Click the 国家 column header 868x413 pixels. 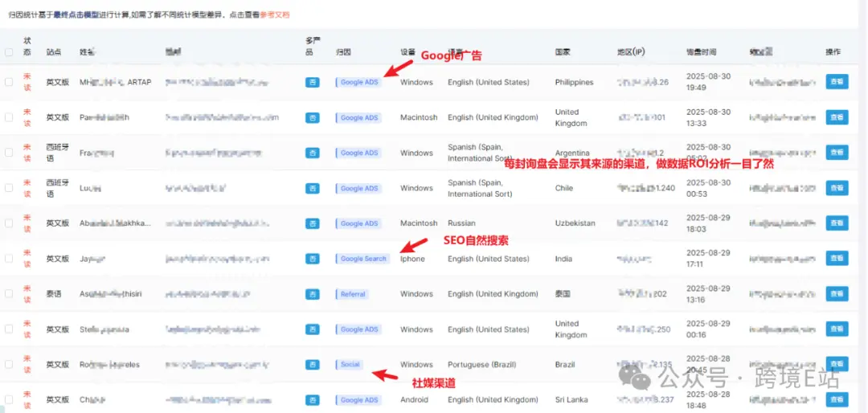coord(563,52)
